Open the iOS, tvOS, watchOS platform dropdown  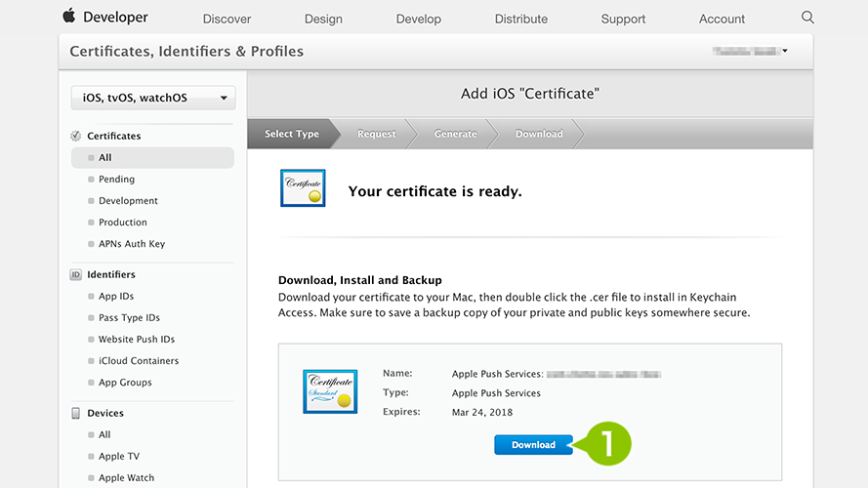[153, 98]
